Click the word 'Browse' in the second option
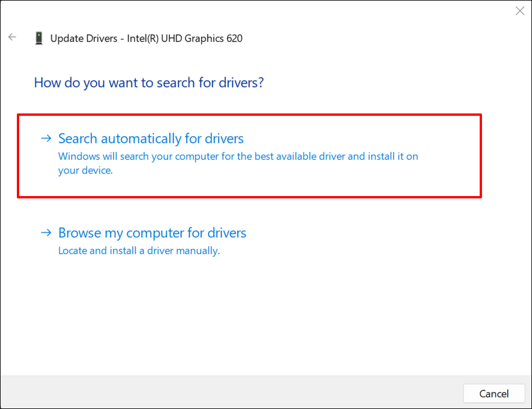 79,233
